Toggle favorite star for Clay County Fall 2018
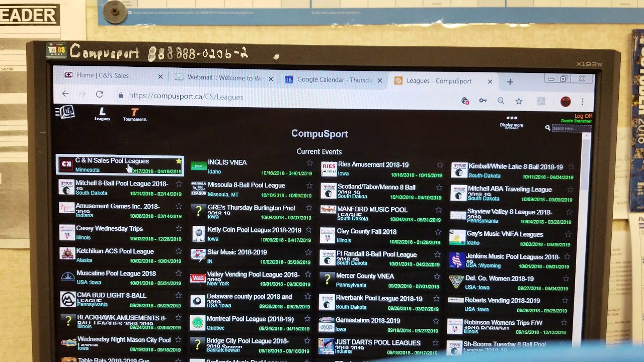The width and height of the screenshot is (644, 362). pos(438,232)
